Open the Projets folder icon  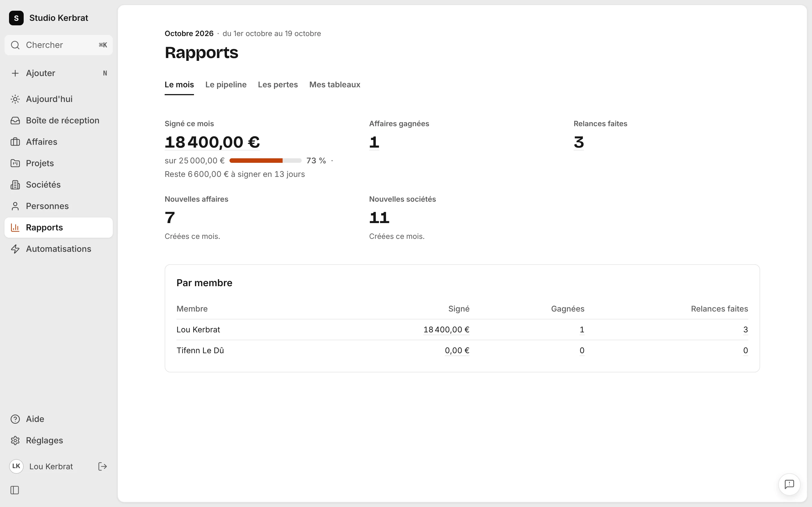click(15, 163)
